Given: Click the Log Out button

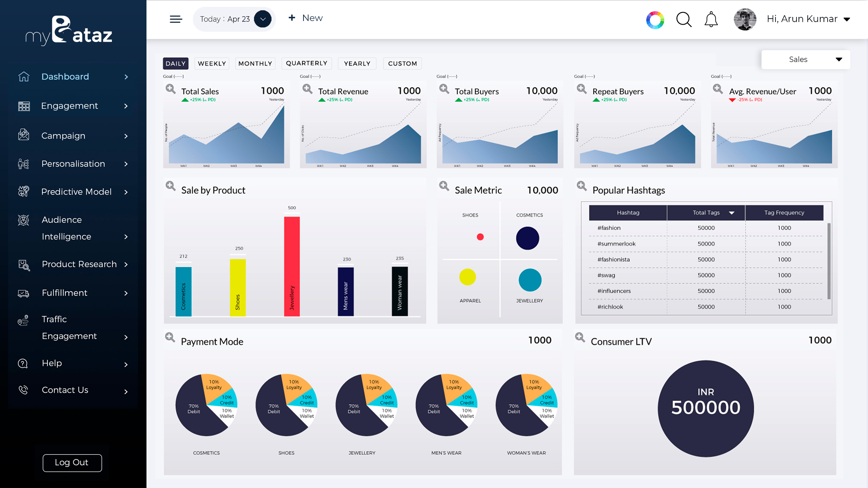Looking at the screenshot, I should coord(72,463).
